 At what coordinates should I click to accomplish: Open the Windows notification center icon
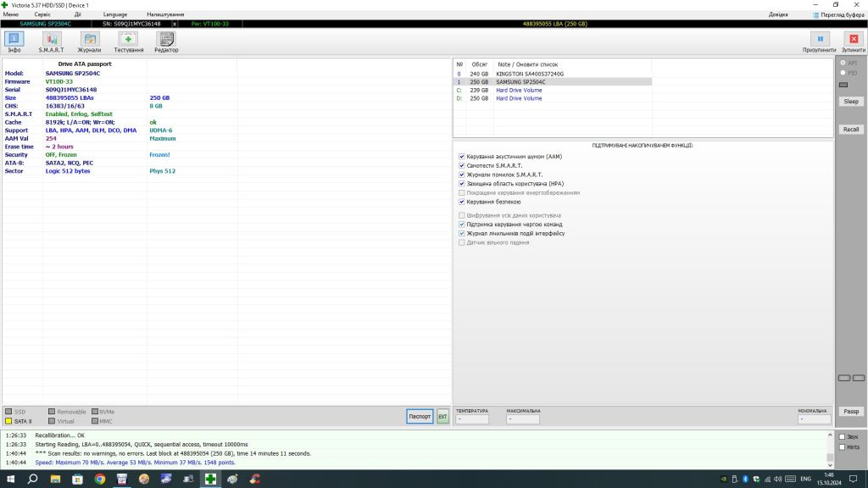pyautogui.click(x=854, y=480)
